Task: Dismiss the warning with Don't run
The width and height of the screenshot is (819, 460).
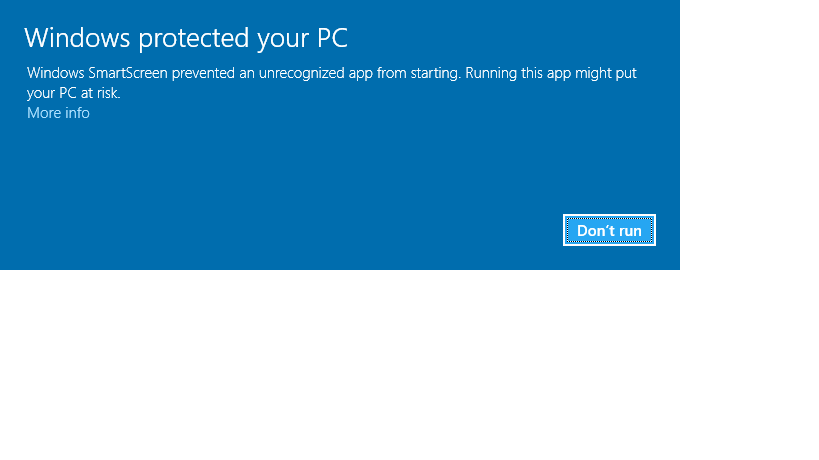Action: [x=609, y=231]
